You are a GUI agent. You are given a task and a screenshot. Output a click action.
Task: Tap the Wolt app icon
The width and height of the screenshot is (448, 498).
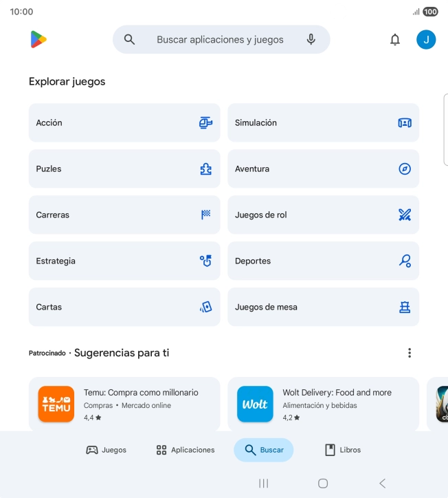point(255,404)
